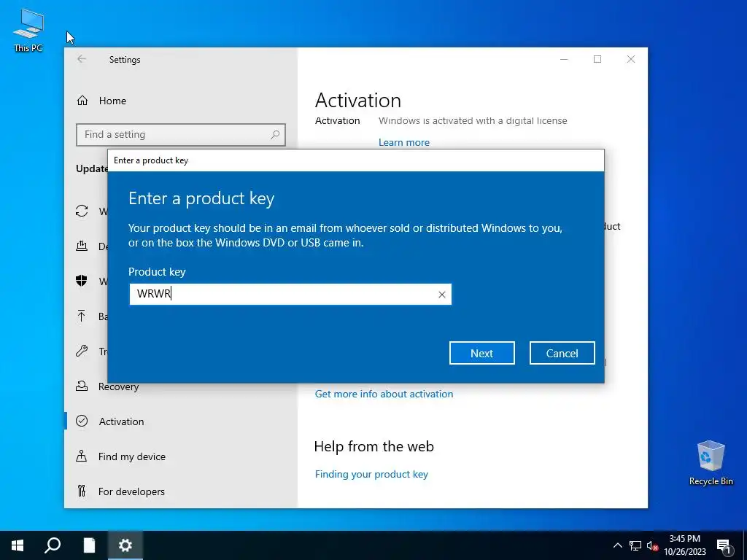The width and height of the screenshot is (747, 560).
Task: Click the "Help from the web" heading
Action: click(x=374, y=446)
